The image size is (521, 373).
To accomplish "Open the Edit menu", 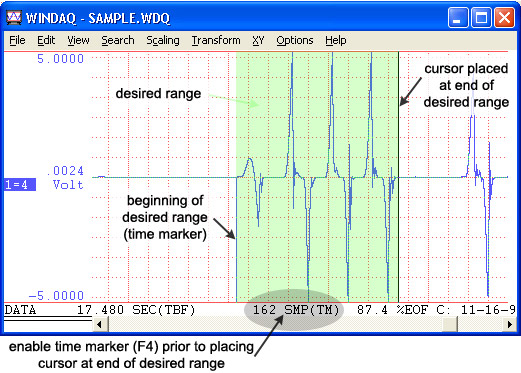I will pos(46,40).
